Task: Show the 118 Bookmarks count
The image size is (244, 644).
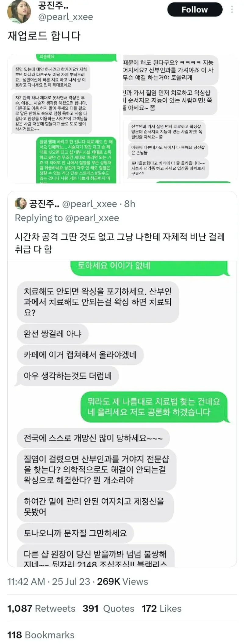Action: click(x=41, y=635)
